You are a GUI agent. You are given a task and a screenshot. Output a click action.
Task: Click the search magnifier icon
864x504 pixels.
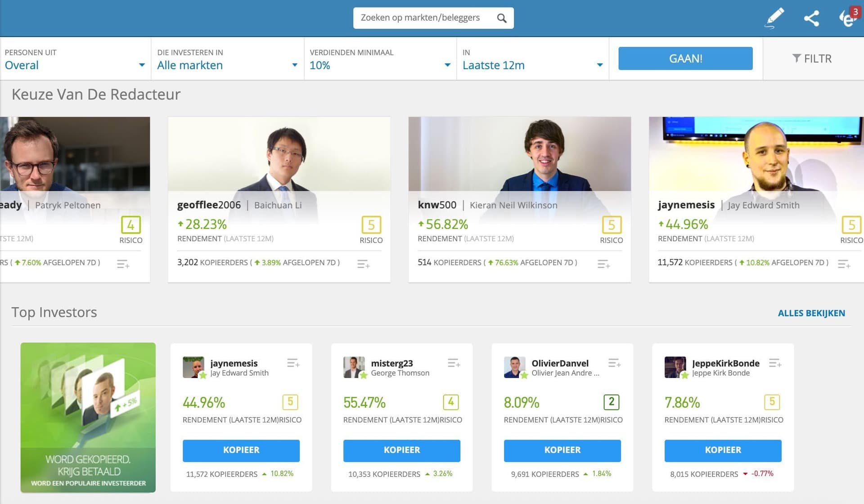click(x=502, y=18)
